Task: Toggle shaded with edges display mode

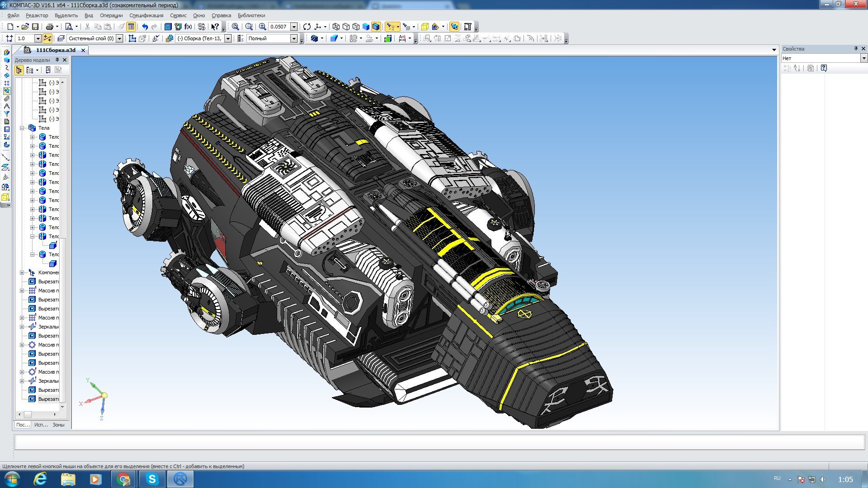Action: tap(376, 27)
